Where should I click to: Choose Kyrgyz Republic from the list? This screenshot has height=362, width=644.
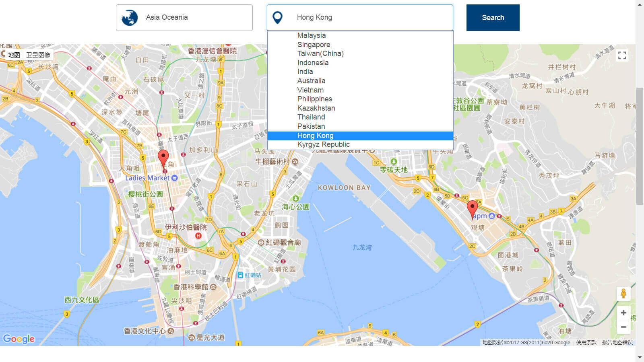pos(360,144)
